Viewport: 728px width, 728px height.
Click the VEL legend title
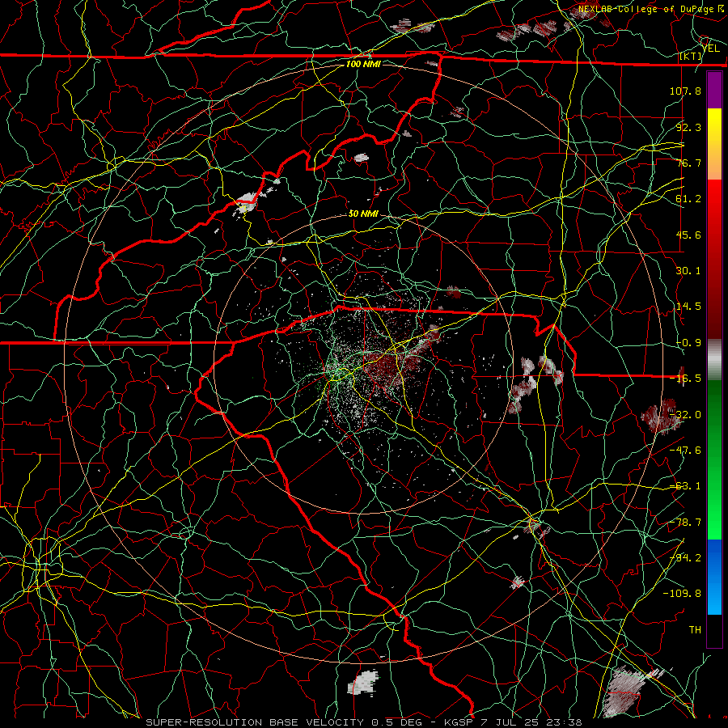pos(711,49)
